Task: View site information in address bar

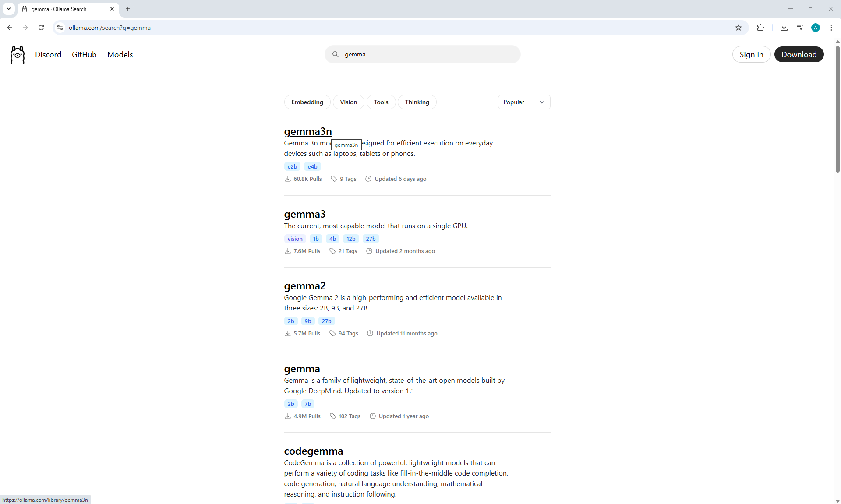Action: point(60,28)
